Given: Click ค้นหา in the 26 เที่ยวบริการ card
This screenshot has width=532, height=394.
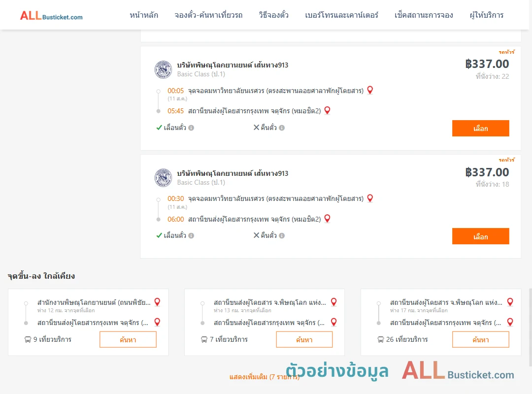Looking at the screenshot, I should tap(481, 340).
